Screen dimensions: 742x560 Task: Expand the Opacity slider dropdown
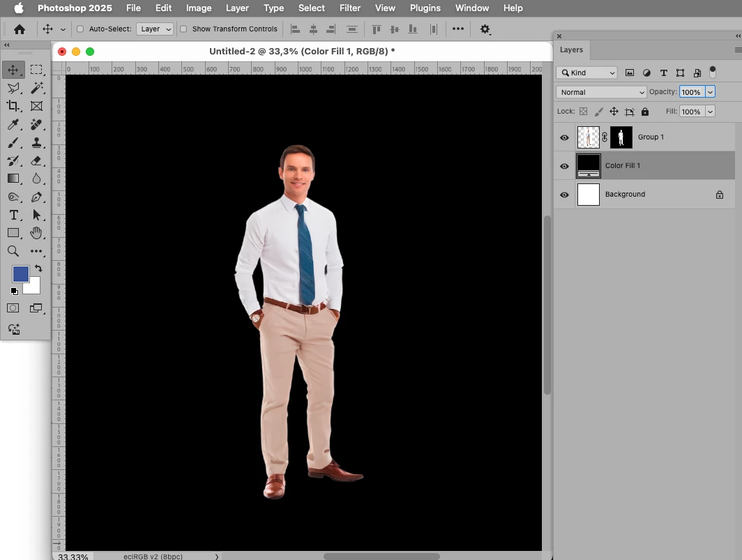(x=710, y=92)
